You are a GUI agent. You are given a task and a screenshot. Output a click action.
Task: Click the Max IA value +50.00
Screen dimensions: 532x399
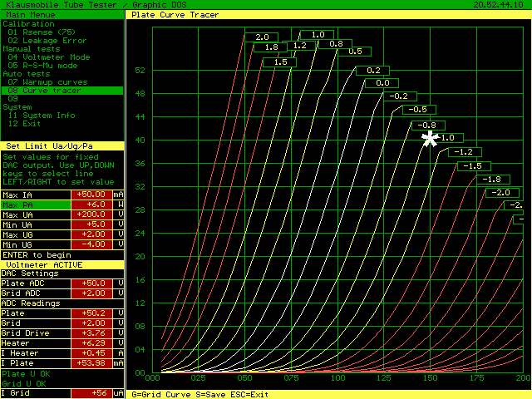coord(91,195)
